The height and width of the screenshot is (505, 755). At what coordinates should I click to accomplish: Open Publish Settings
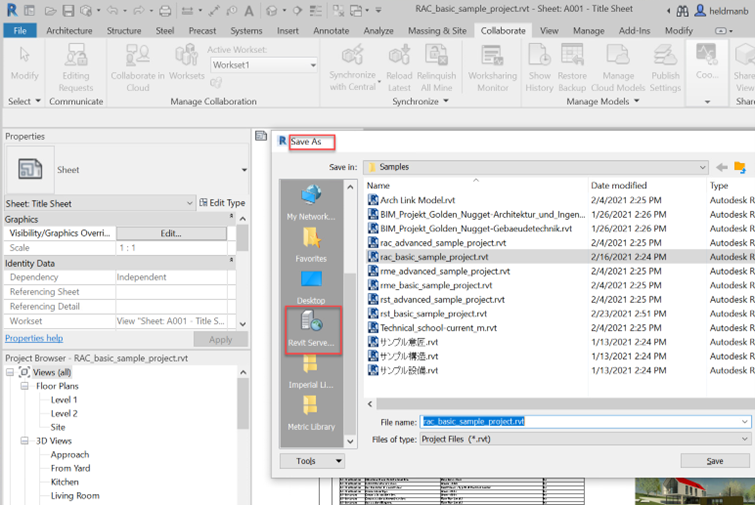click(665, 68)
